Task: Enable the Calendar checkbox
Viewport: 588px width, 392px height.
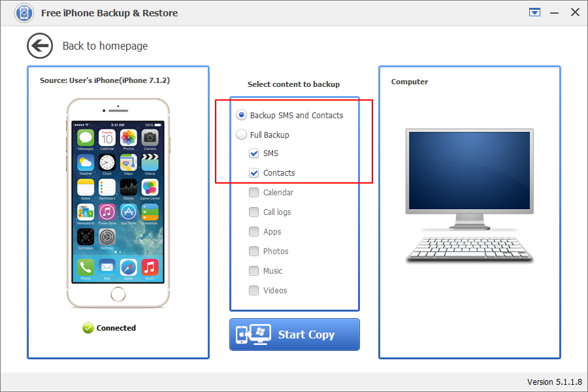Action: tap(254, 192)
